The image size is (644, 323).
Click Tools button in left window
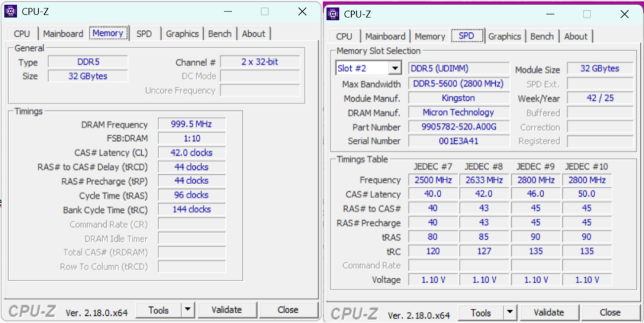point(158,310)
